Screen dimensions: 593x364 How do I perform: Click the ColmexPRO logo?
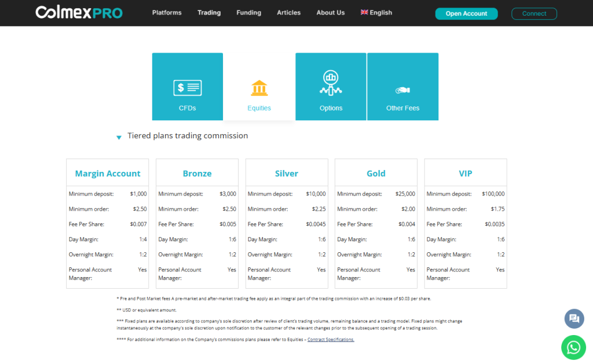click(x=79, y=12)
